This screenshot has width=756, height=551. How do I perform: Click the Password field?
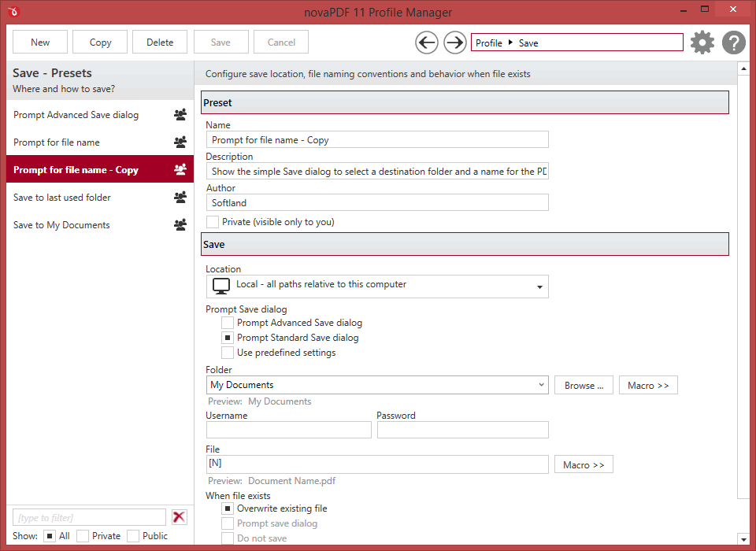(462, 430)
